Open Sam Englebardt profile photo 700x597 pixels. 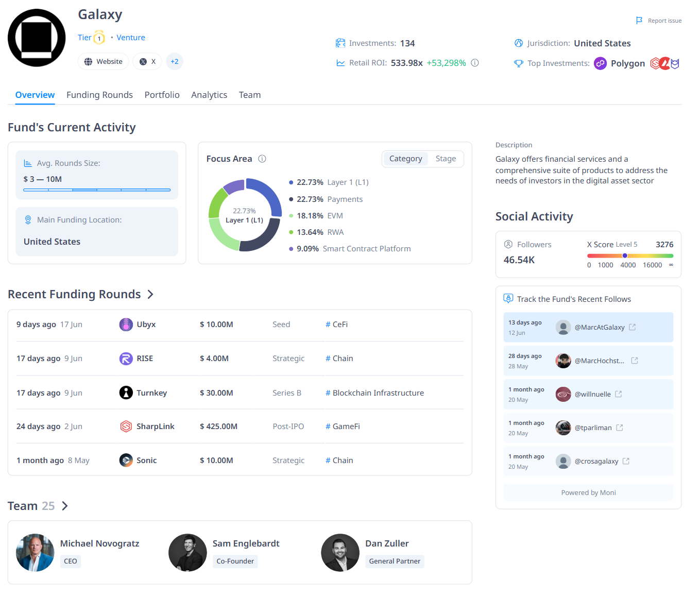point(187,553)
